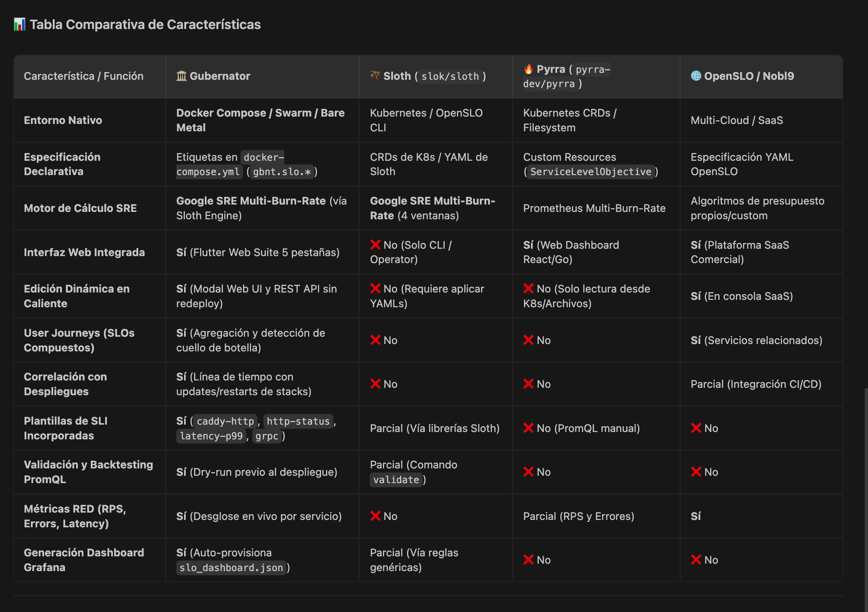Click the building icon next to Gubernator
The height and width of the screenshot is (612, 868).
pyautogui.click(x=181, y=76)
